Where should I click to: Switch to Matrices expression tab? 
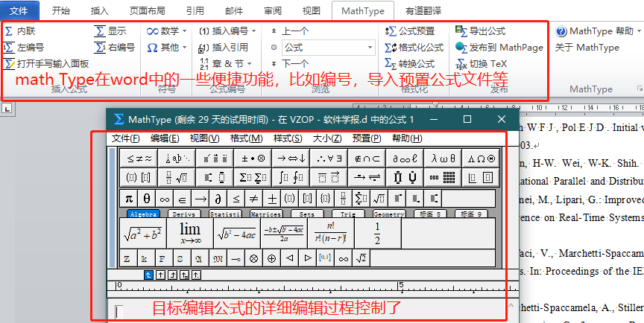click(266, 214)
